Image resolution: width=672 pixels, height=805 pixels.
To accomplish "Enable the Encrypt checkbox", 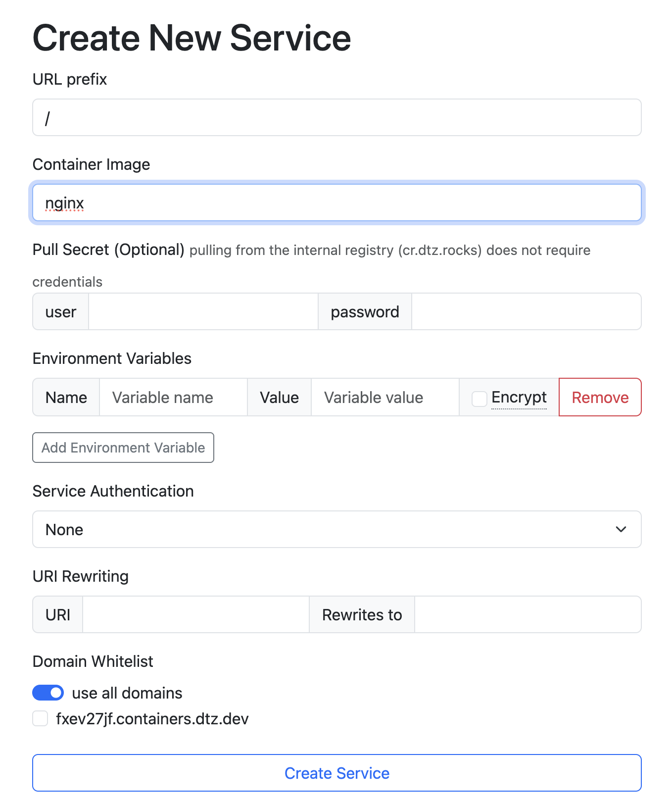I will pos(479,399).
